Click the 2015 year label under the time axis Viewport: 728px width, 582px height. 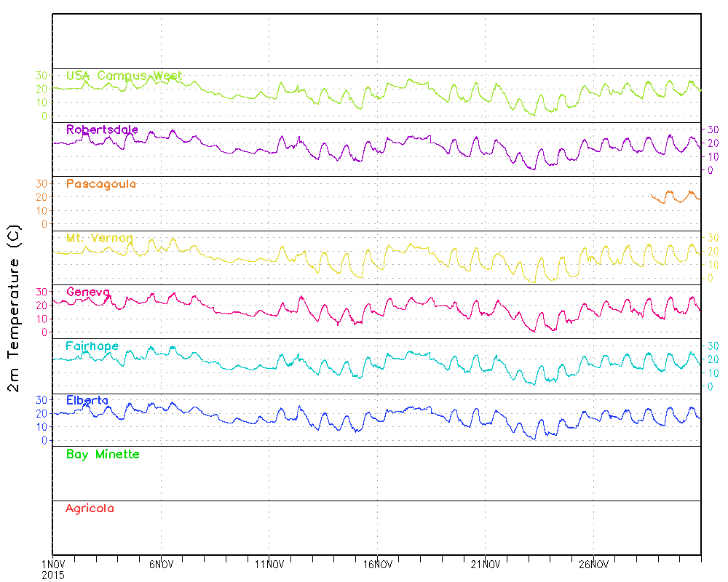pyautogui.click(x=53, y=575)
